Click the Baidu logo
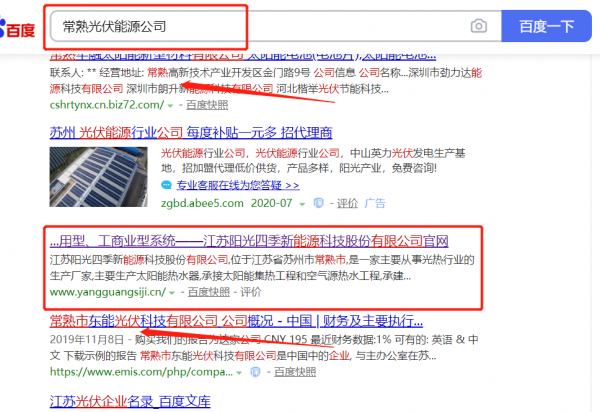The image size is (600, 412). click(x=17, y=29)
